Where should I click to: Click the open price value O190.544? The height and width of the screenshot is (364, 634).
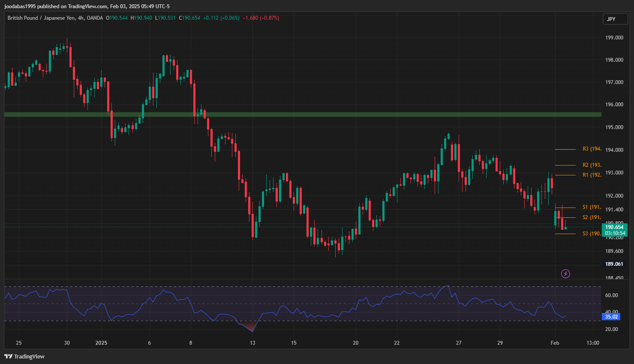(x=117, y=18)
